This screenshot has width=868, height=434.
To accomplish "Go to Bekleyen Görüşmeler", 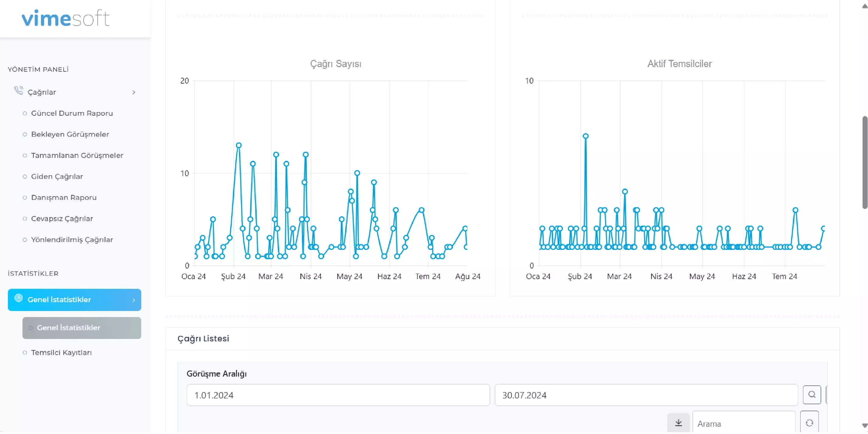I will (70, 135).
